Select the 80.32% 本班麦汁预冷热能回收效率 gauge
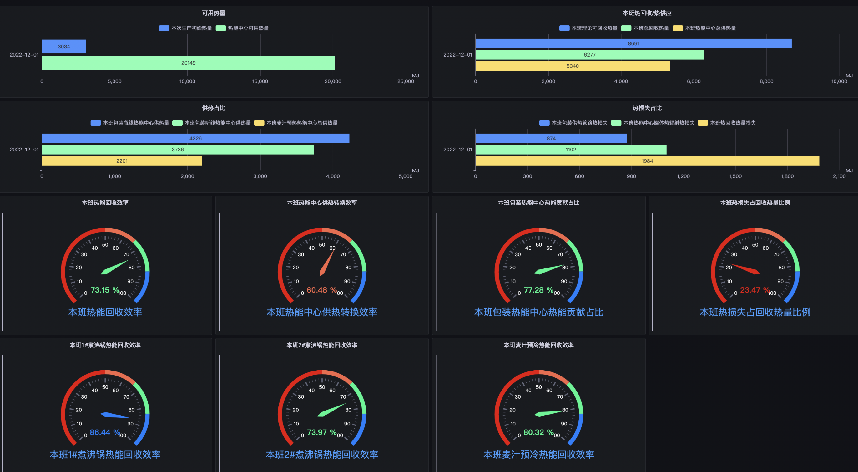Image resolution: width=858 pixels, height=472 pixels. click(x=538, y=411)
